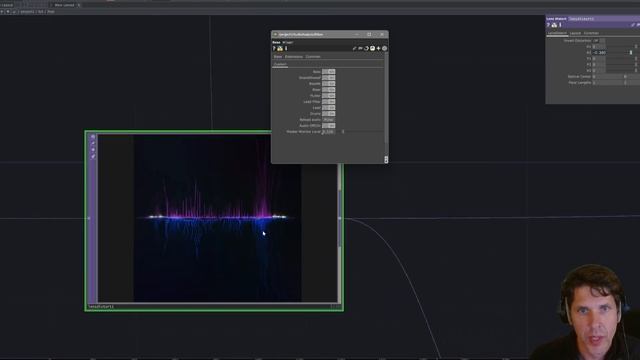The width and height of the screenshot is (640, 360).
Task: Click the third flag icon on lensdistort node
Action: (x=93, y=150)
